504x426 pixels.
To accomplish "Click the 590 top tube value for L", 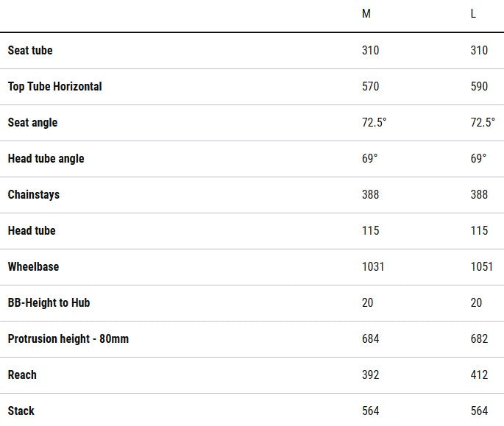I will coord(480,87).
